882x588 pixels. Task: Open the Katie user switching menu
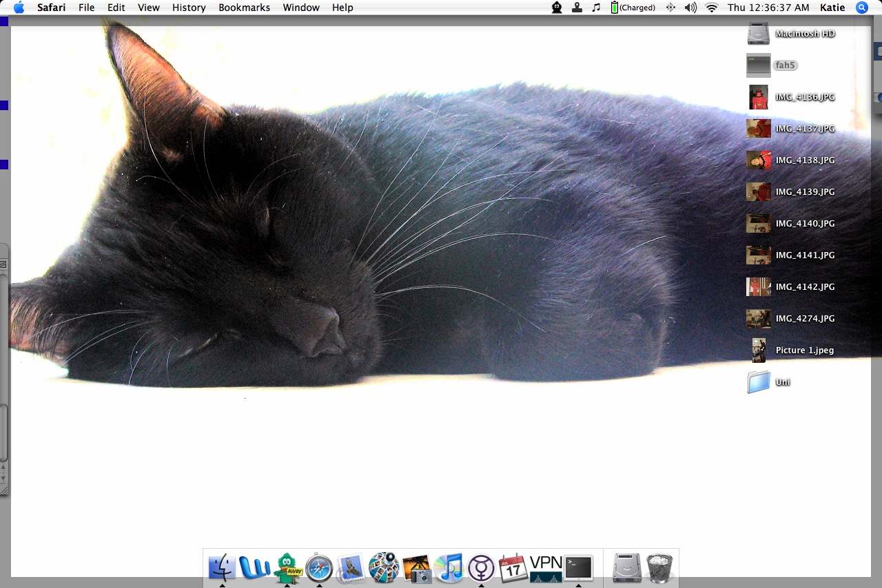point(832,8)
